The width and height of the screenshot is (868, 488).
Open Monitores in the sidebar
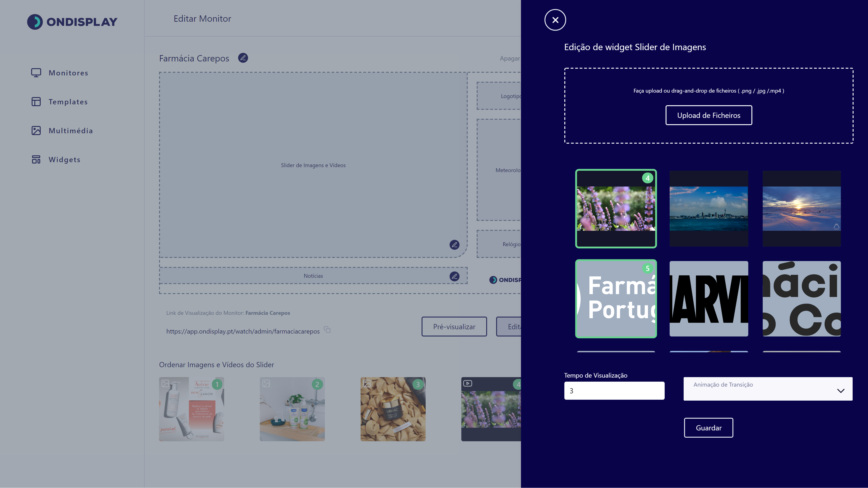coord(68,73)
